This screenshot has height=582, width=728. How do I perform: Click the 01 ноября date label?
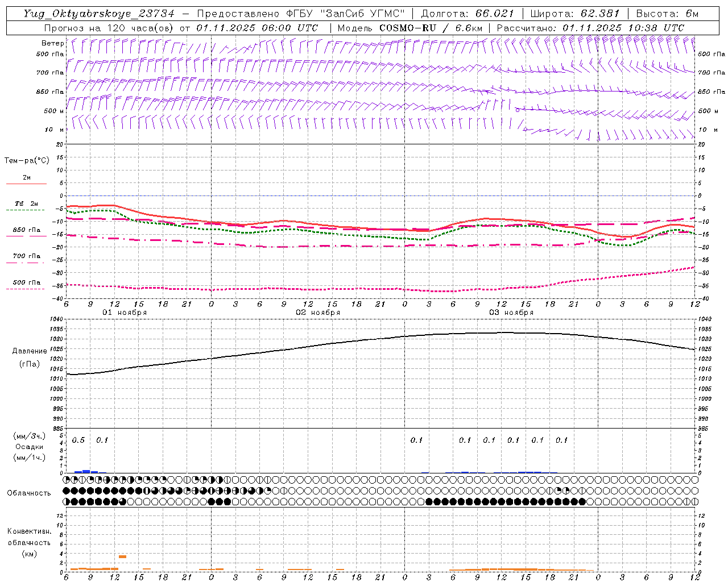[x=125, y=312]
